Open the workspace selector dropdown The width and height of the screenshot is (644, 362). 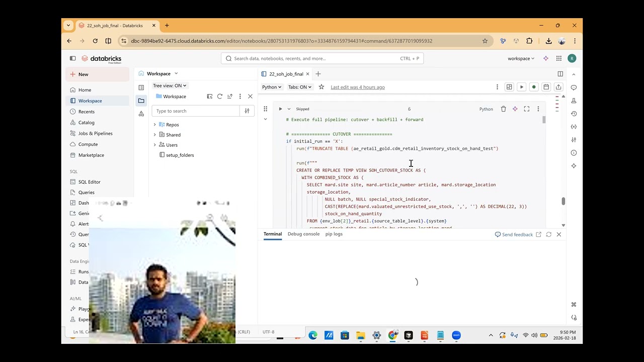521,58
